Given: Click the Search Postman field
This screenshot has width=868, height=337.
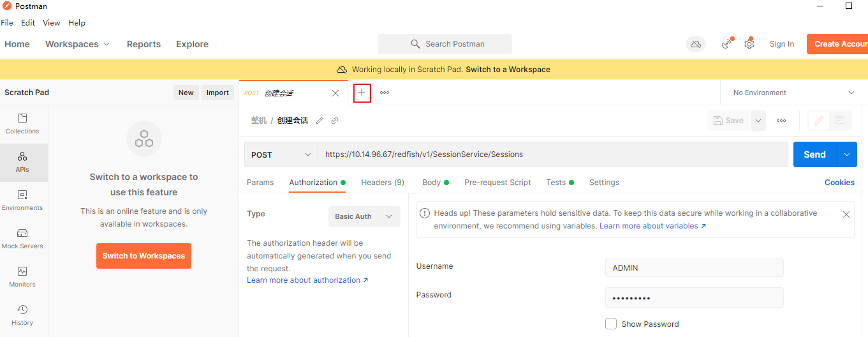Looking at the screenshot, I should 445,44.
